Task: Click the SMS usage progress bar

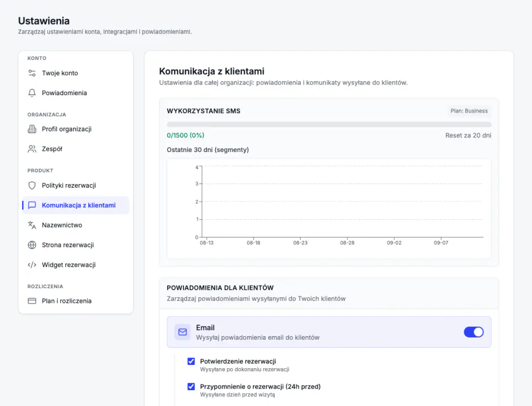Action: [329, 125]
